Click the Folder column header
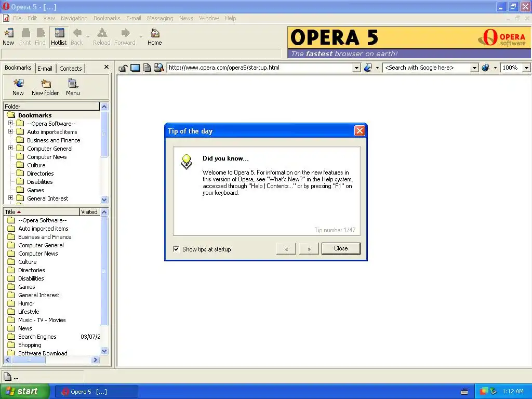This screenshot has height=399, width=532. click(x=51, y=107)
